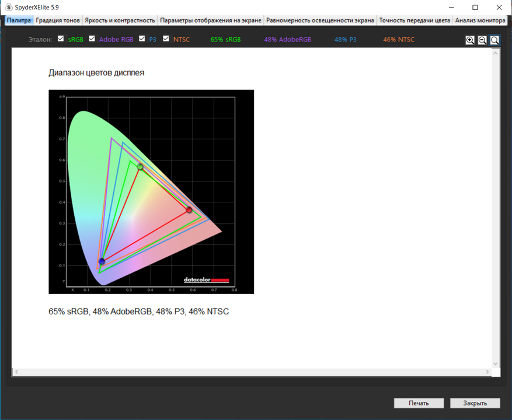Open the Градация тонов tab

[x=58, y=20]
